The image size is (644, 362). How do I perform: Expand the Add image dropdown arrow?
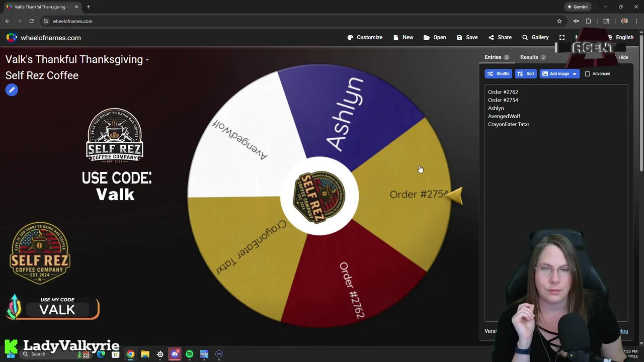575,74
